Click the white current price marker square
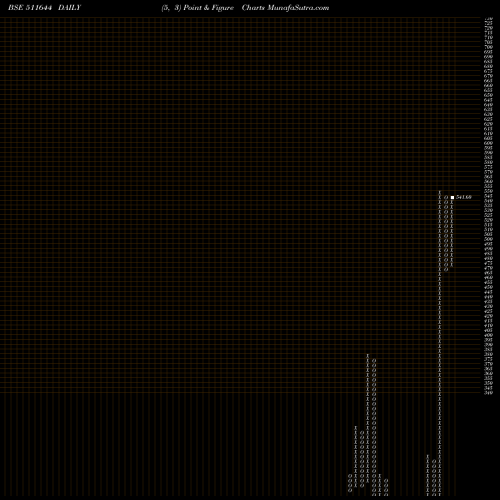 pyautogui.click(x=452, y=197)
